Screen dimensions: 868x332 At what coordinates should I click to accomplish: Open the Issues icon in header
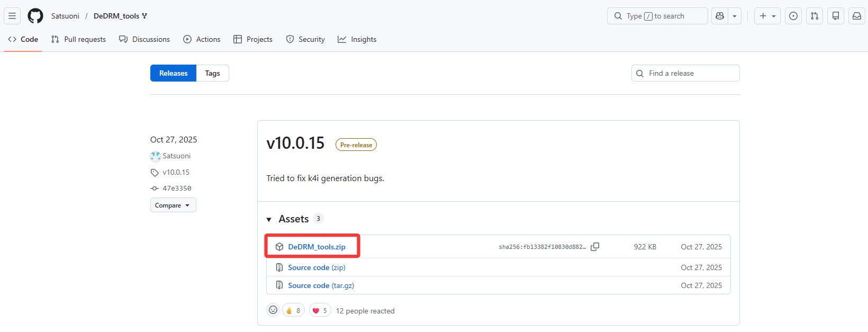(793, 16)
